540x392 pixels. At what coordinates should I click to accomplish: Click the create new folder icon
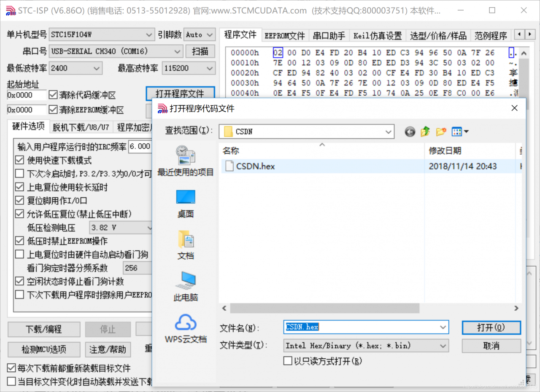click(440, 132)
